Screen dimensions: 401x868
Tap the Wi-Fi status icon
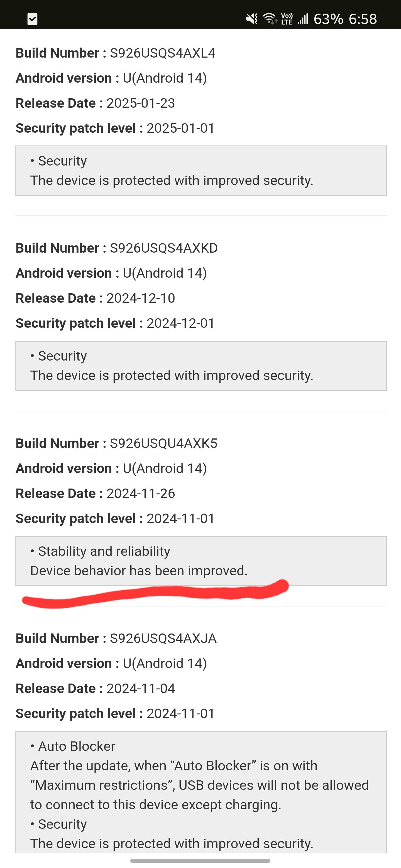tap(269, 19)
